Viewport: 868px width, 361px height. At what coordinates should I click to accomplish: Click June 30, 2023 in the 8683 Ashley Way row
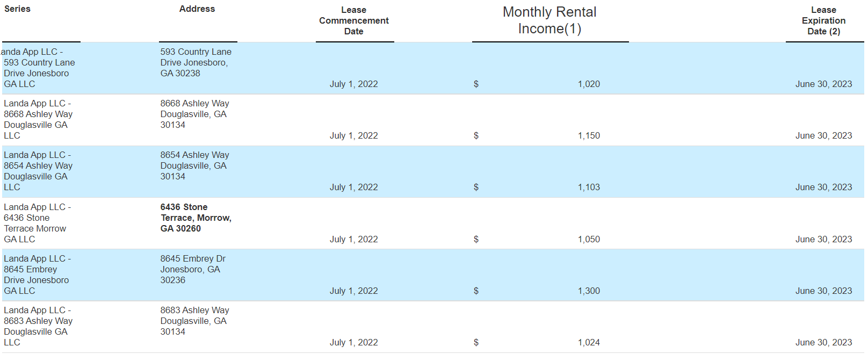[823, 342]
